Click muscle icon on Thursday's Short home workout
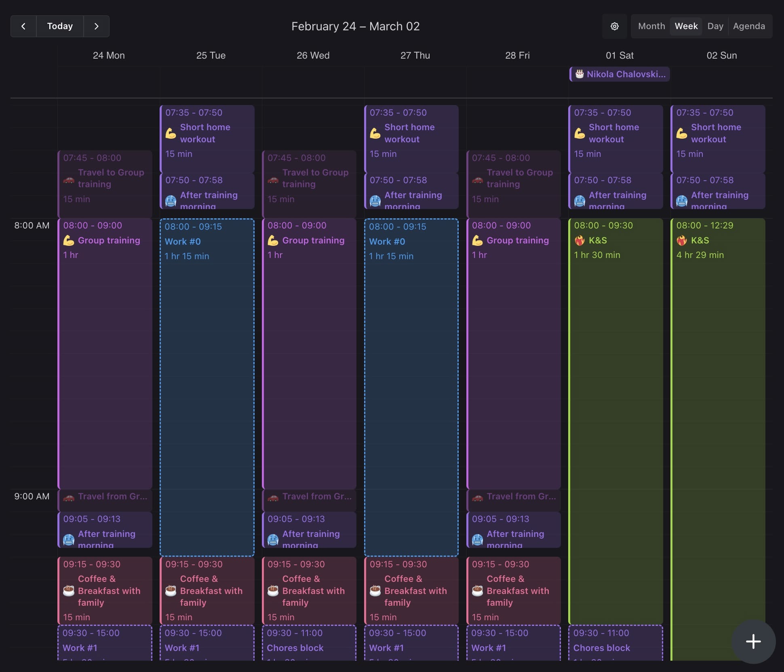The image size is (784, 672). coord(375,133)
